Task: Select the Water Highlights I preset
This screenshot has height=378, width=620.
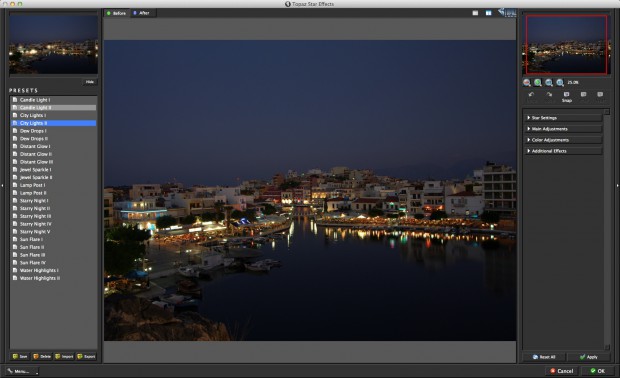Action: [x=53, y=270]
